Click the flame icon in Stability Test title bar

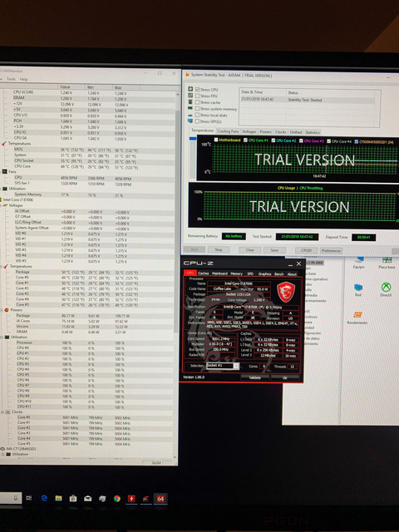pyautogui.click(x=186, y=74)
